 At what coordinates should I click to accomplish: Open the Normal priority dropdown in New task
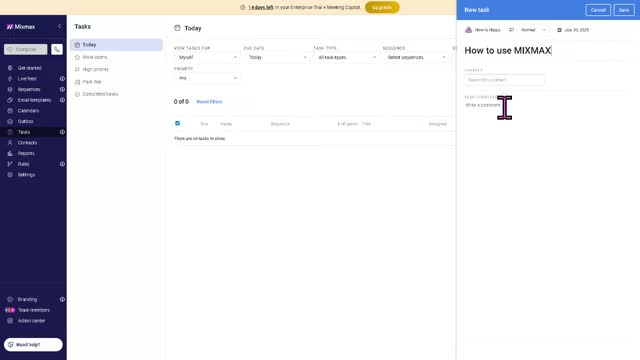coord(533,30)
